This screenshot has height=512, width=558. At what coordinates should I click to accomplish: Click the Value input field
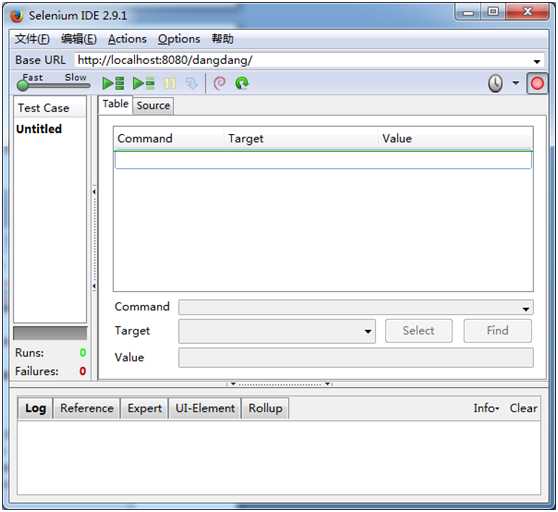[x=356, y=358]
